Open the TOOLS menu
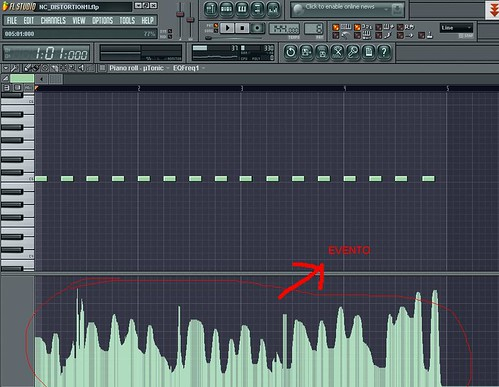499x387 pixels. 127,21
